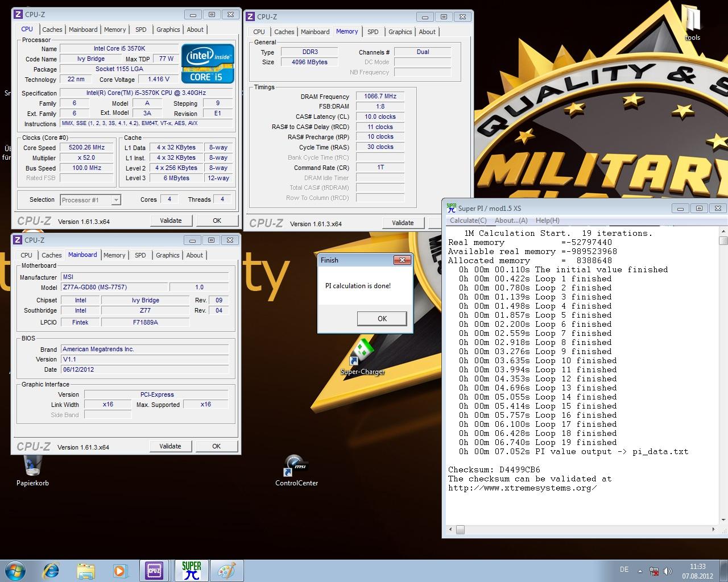Image resolution: width=728 pixels, height=582 pixels.
Task: Click the Core Speed 5200.26 MHz field
Action: point(86,147)
